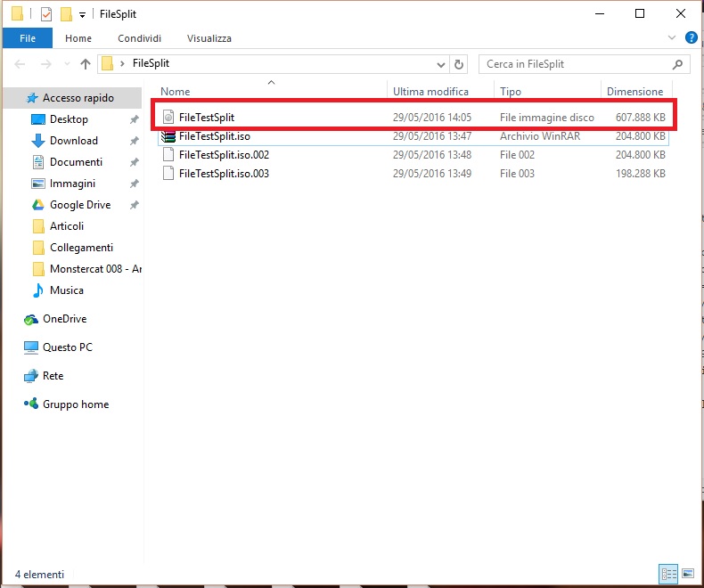Open the Google Drive folder in sidebar
Viewport: 704px width, 588px height.
pos(79,205)
